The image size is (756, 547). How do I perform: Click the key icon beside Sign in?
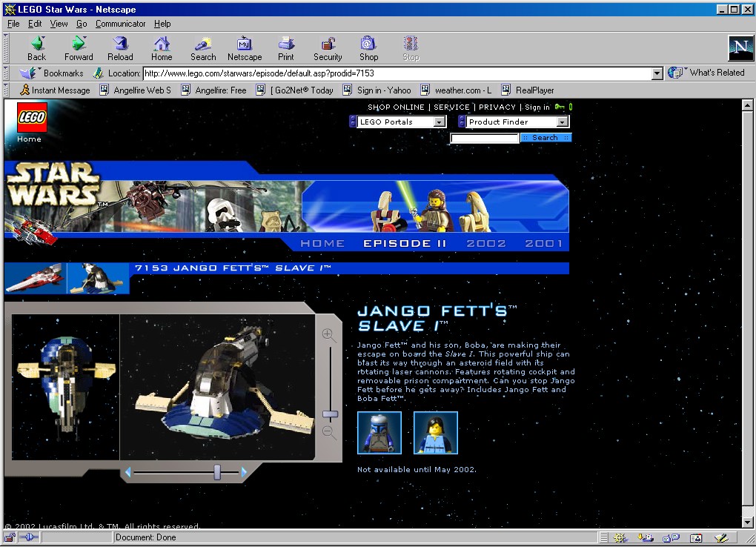click(560, 107)
